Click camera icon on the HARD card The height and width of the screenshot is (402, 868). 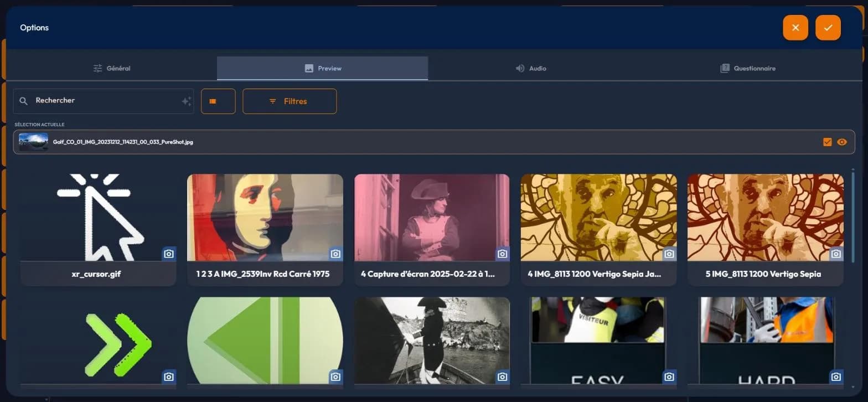click(x=836, y=377)
